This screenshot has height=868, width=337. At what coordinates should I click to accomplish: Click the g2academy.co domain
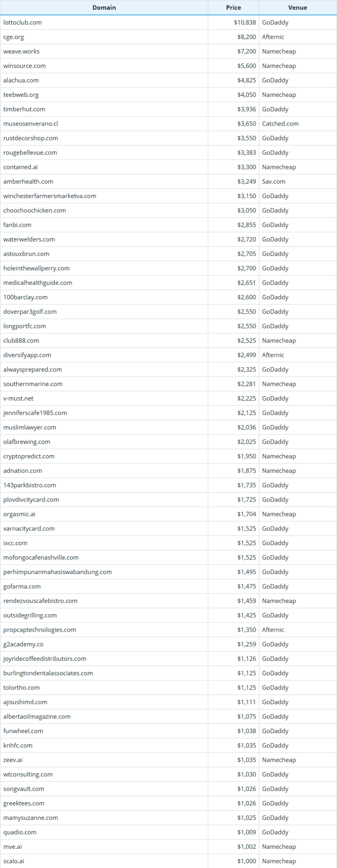tap(24, 644)
